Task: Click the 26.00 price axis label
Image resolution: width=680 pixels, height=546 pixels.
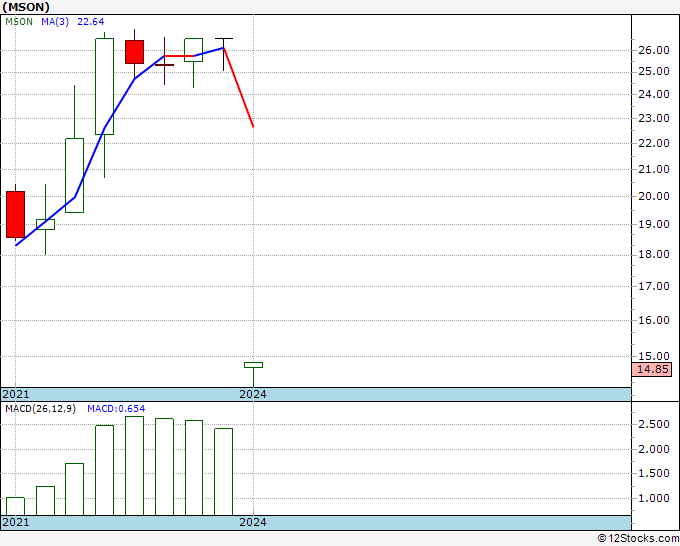Action: (x=654, y=50)
